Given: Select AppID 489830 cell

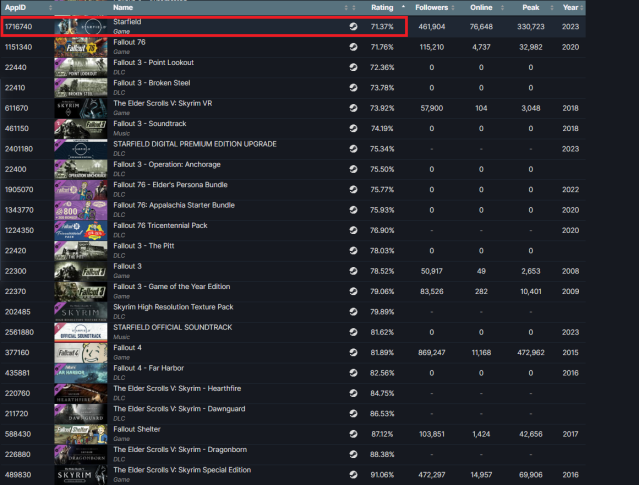Looking at the screenshot, I should tap(18, 475).
